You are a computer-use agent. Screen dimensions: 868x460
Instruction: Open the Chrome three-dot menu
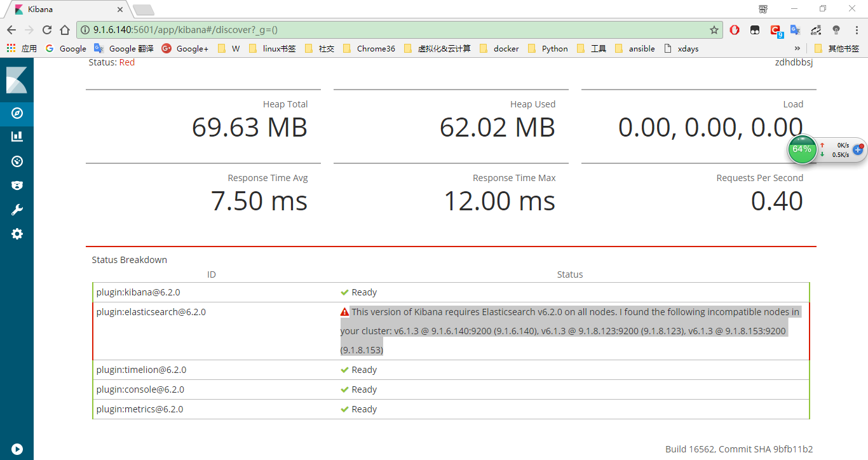click(856, 30)
